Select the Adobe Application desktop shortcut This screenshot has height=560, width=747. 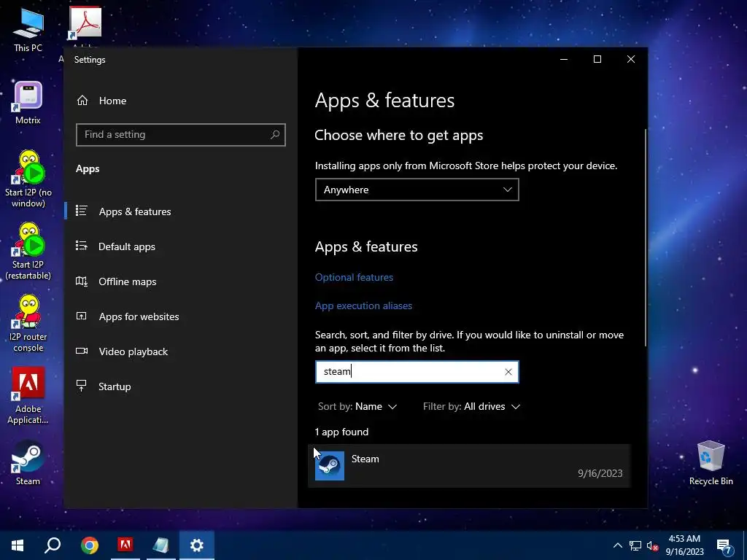tap(28, 396)
